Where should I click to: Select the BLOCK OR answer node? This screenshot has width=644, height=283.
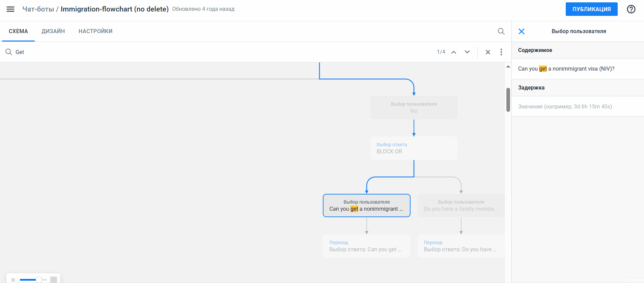pyautogui.click(x=414, y=148)
